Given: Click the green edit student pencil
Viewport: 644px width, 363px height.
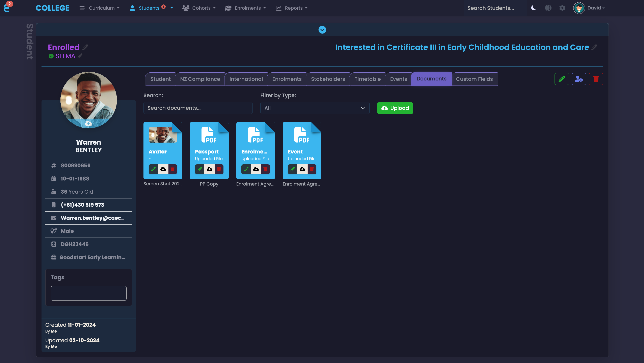Looking at the screenshot, I should (x=562, y=79).
